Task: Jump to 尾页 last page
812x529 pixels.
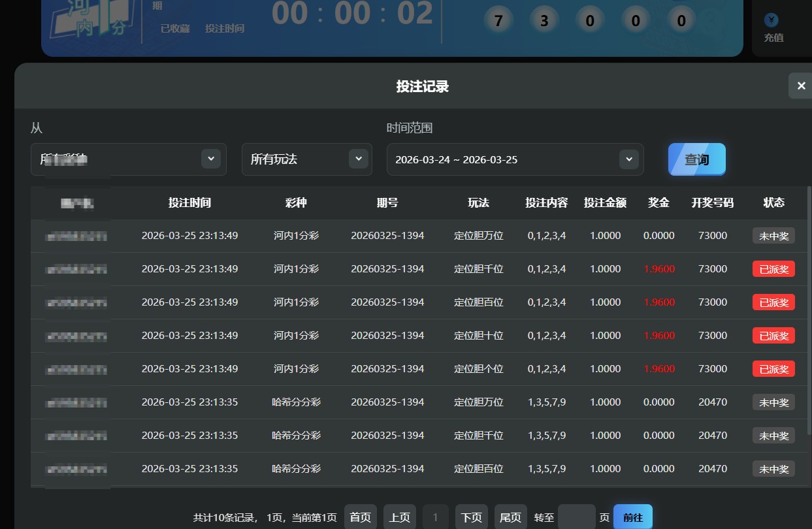Action: coord(511,517)
